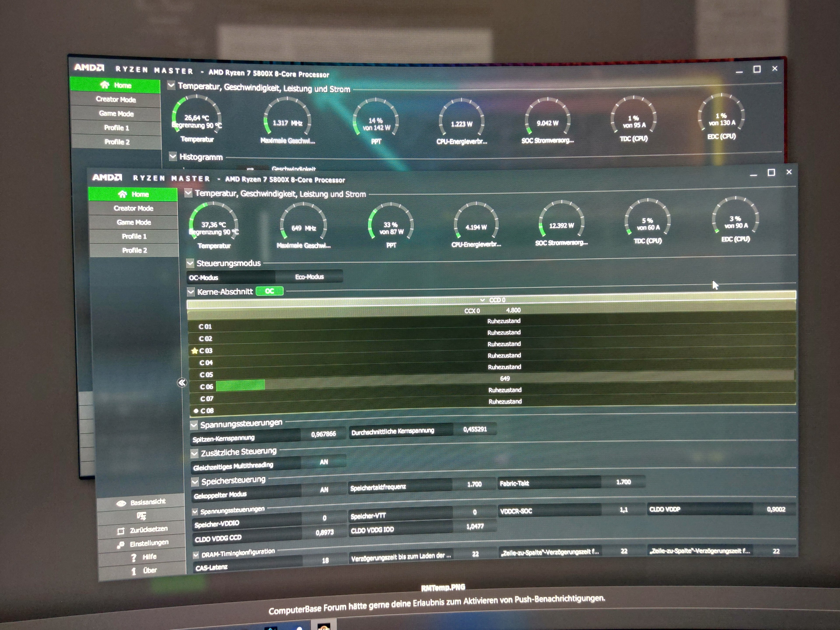This screenshot has width=840, height=630.
Task: Select the Profile 2 tab
Action: pyautogui.click(x=135, y=250)
